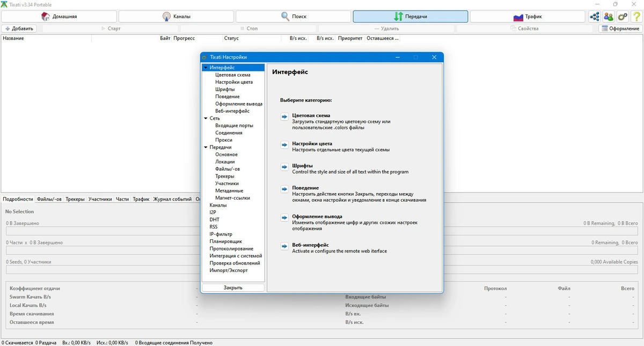Click the yellow help question mark icon
This screenshot has width=644, height=346.
tap(636, 17)
